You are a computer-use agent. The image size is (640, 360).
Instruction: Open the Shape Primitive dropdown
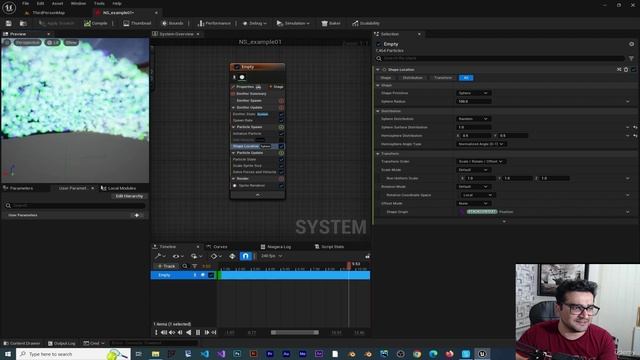tap(473, 93)
